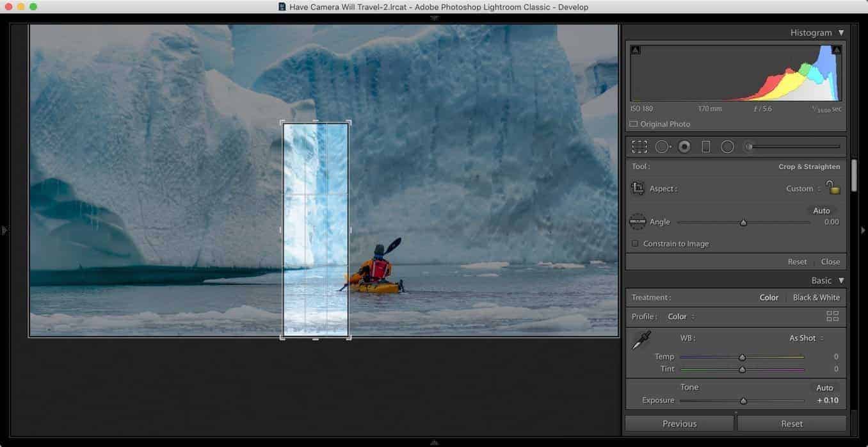This screenshot has width=868, height=447.
Task: Enable Original Photo checkbox
Action: click(x=633, y=124)
